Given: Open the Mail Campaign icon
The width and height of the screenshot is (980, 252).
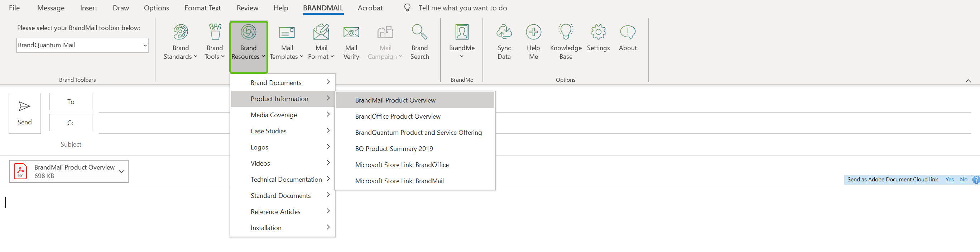Looking at the screenshot, I should click(x=385, y=32).
